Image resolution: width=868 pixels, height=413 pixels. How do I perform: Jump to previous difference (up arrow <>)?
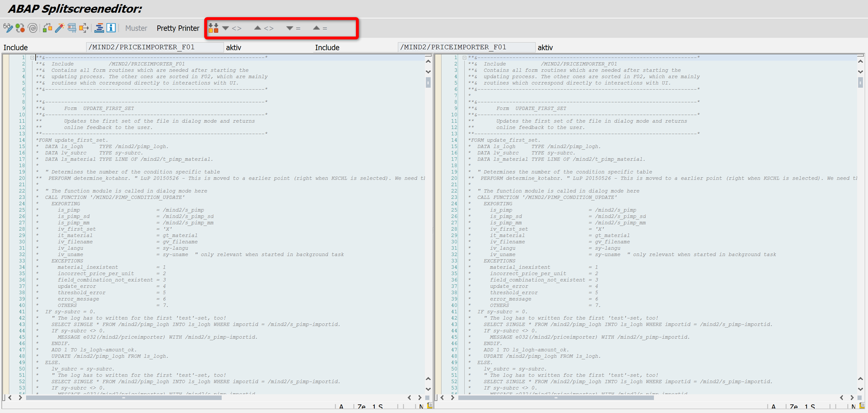point(264,28)
